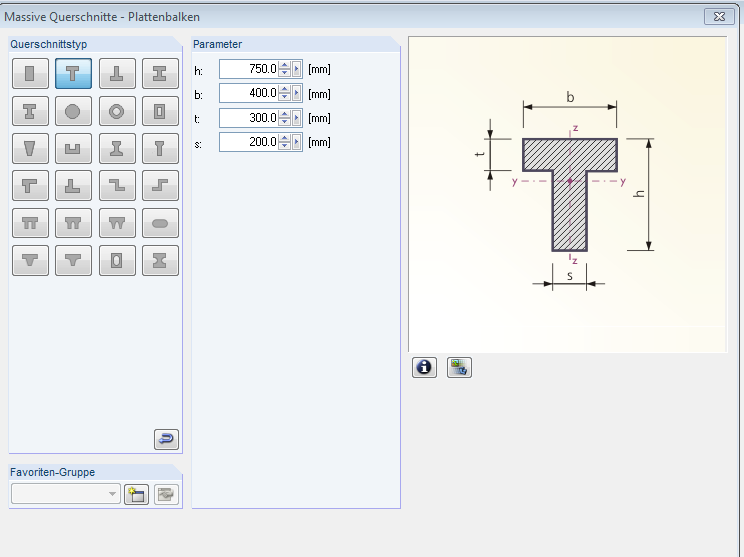Select the rectangle cross-section type
This screenshot has width=744, height=557.
coord(30,73)
